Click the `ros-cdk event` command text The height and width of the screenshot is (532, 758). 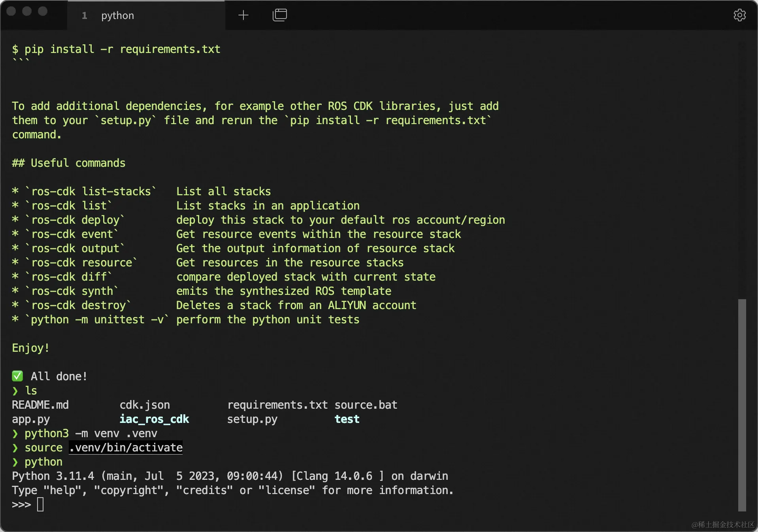point(72,234)
